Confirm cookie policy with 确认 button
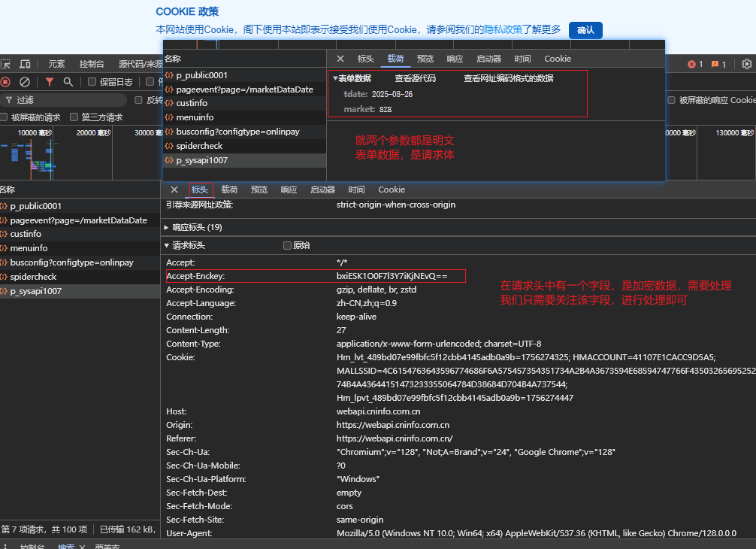756x549 pixels. [585, 30]
